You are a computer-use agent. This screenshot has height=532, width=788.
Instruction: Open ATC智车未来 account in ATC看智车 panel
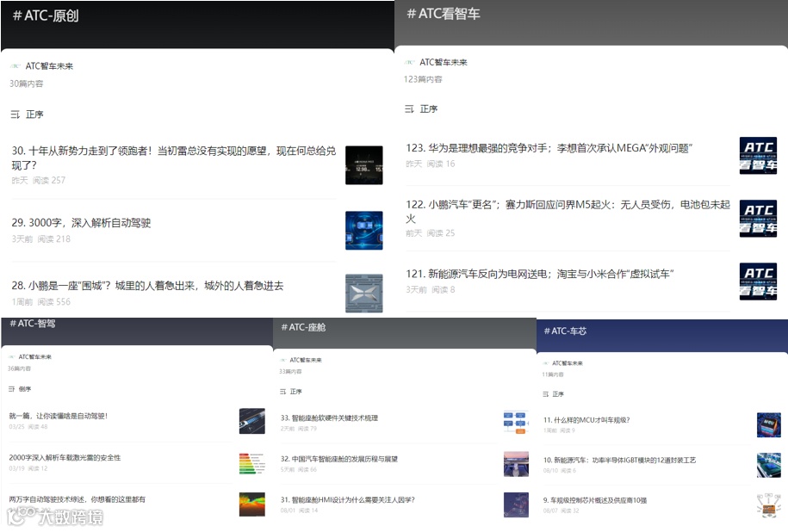click(437, 62)
